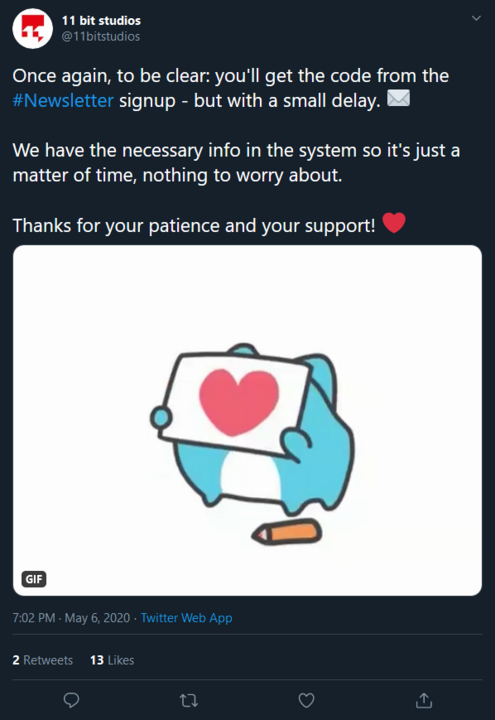The height and width of the screenshot is (720, 495).
Task: Click the 7:02 PM May 6, 2020 timestamp
Action: click(71, 618)
